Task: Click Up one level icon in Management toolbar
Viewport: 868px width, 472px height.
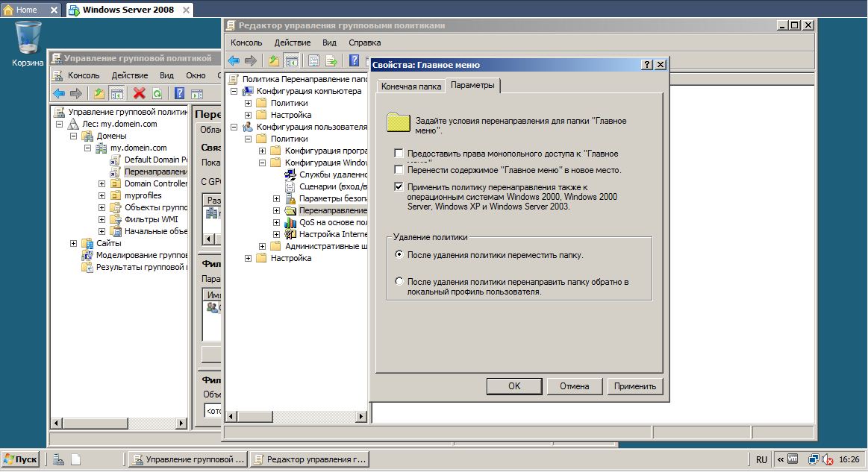Action: [99, 93]
